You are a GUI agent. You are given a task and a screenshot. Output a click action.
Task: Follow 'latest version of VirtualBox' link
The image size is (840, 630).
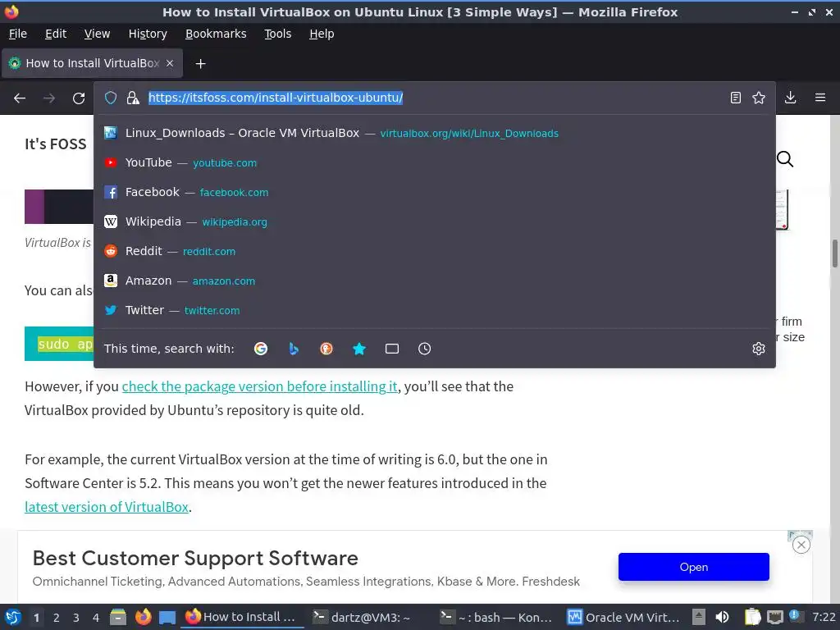107,507
